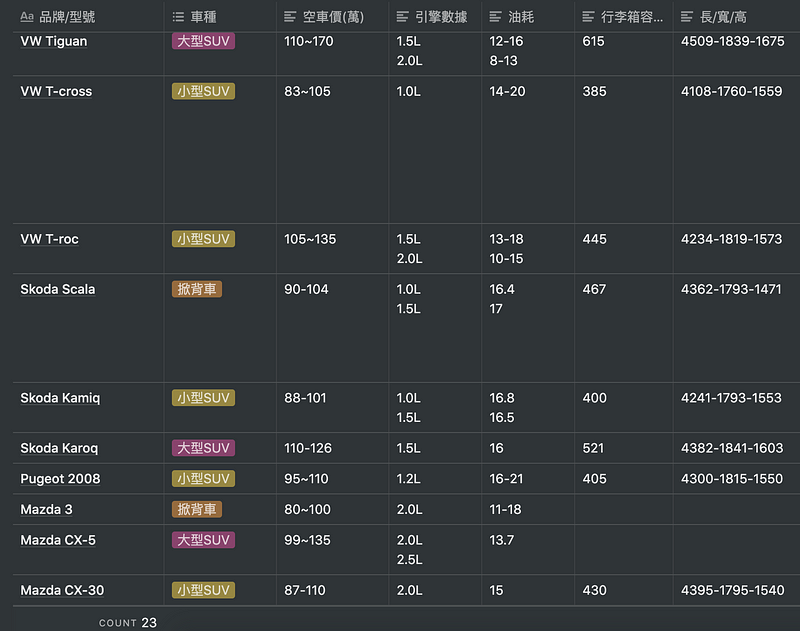
Task: Click the text icon beside 空車價(萬)
Action: pyautogui.click(x=290, y=17)
